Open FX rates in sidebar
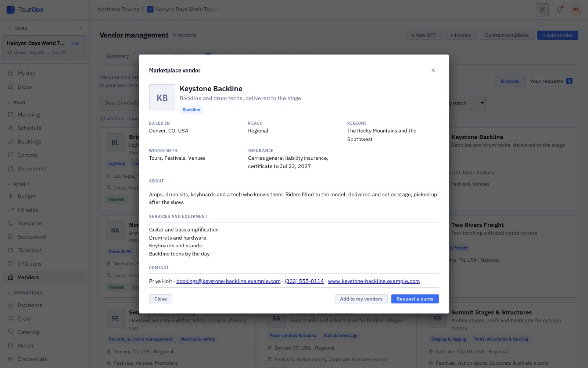Image resolution: width=588 pixels, height=368 pixels. click(x=45, y=210)
